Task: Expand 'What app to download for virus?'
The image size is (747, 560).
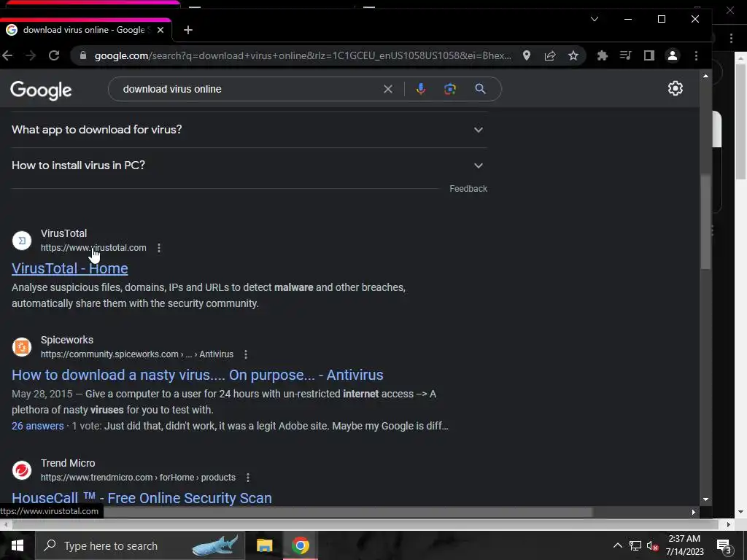Action: 249,130
